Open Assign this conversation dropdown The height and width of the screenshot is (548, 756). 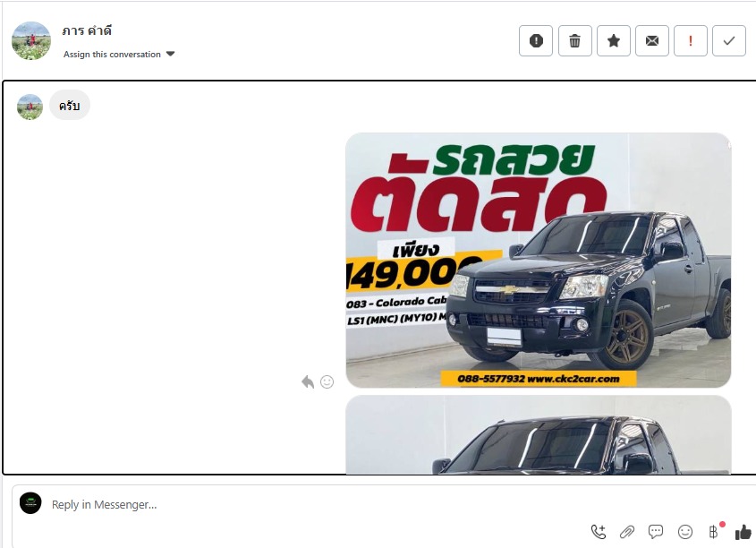click(x=119, y=54)
